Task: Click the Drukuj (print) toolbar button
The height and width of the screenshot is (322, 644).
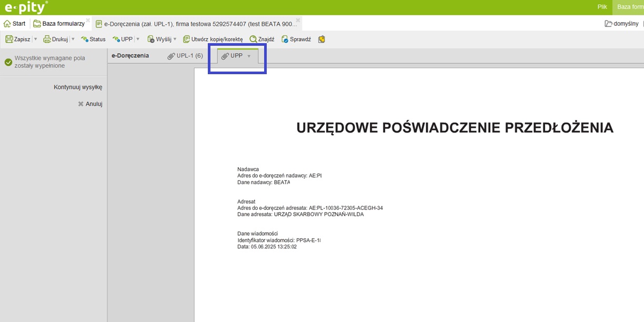Action: (x=56, y=39)
